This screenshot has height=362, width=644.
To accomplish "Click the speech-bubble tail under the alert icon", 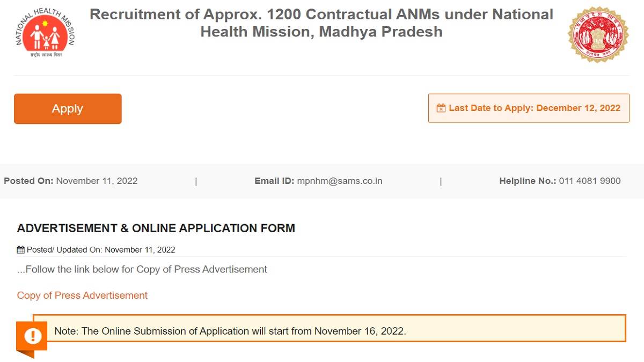I will (26, 354).
